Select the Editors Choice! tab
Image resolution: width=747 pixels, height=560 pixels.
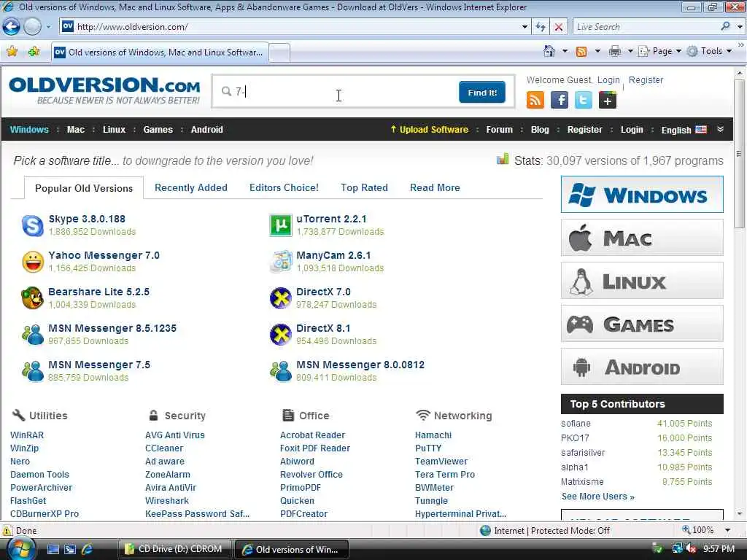pyautogui.click(x=284, y=187)
